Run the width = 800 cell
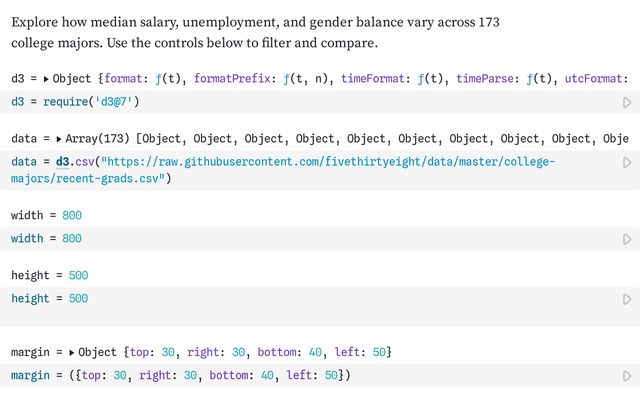 [x=627, y=239]
